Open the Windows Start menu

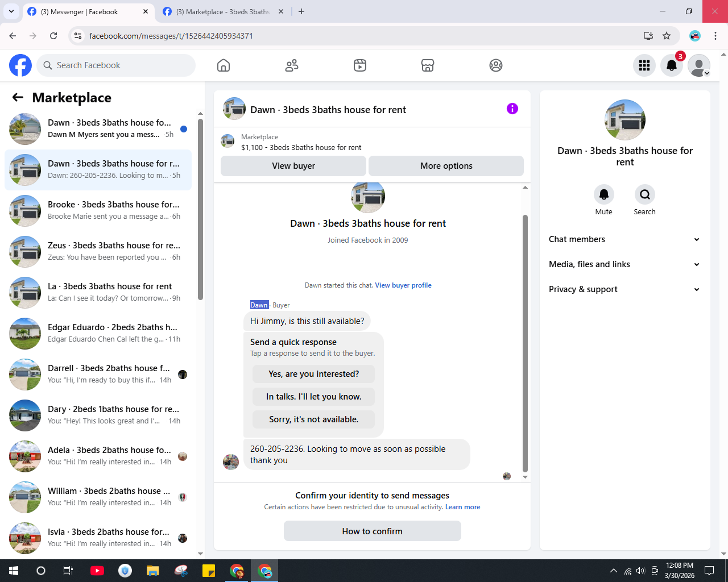[14, 571]
